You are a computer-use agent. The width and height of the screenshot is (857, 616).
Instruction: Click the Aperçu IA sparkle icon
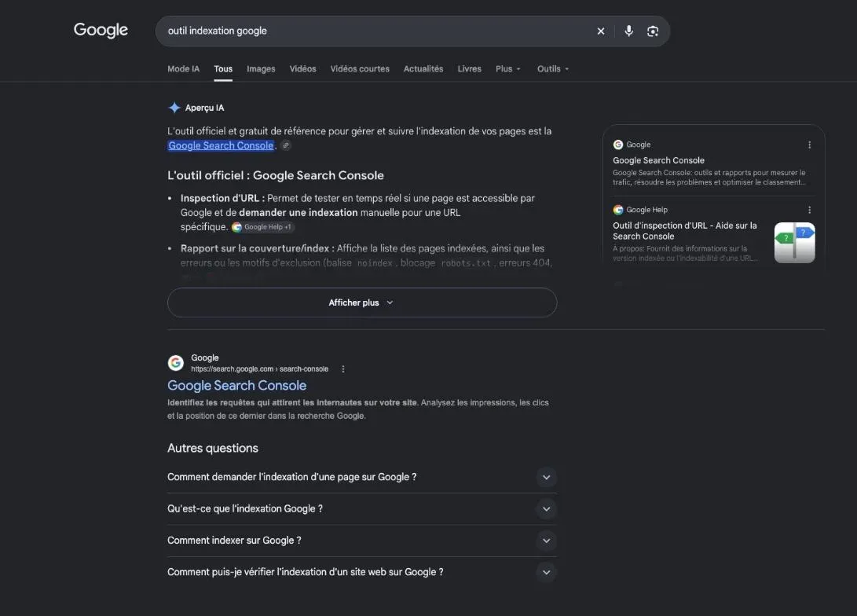tap(174, 108)
